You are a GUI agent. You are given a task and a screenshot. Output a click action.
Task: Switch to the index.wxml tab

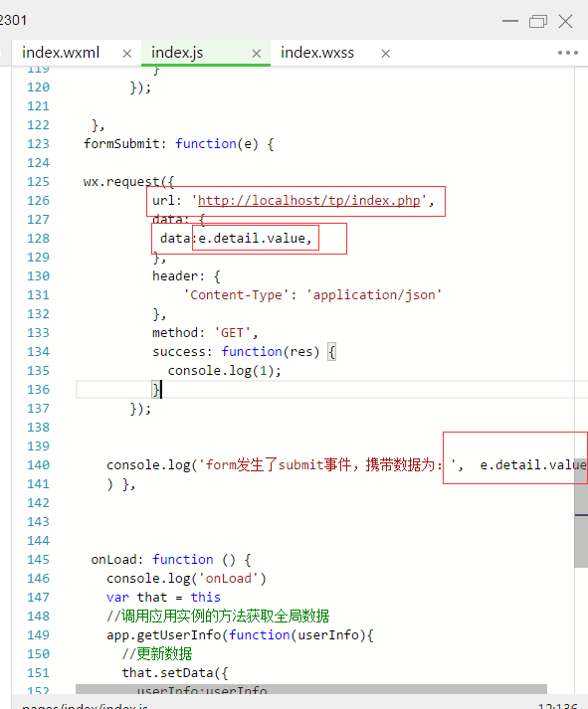click(x=61, y=53)
